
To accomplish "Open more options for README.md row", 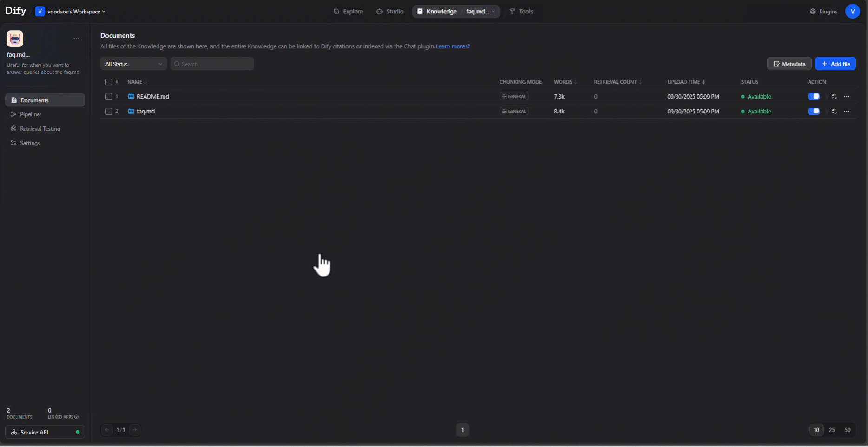I will (847, 97).
